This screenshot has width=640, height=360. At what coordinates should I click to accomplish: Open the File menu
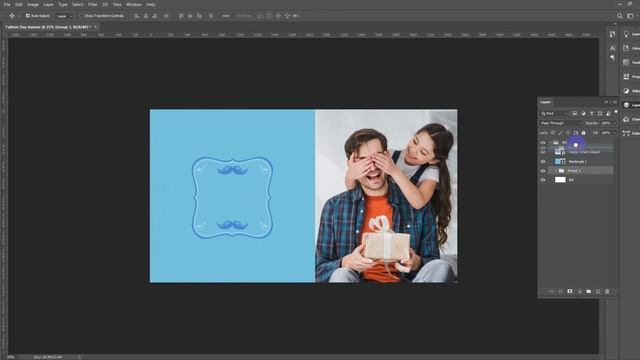click(7, 4)
